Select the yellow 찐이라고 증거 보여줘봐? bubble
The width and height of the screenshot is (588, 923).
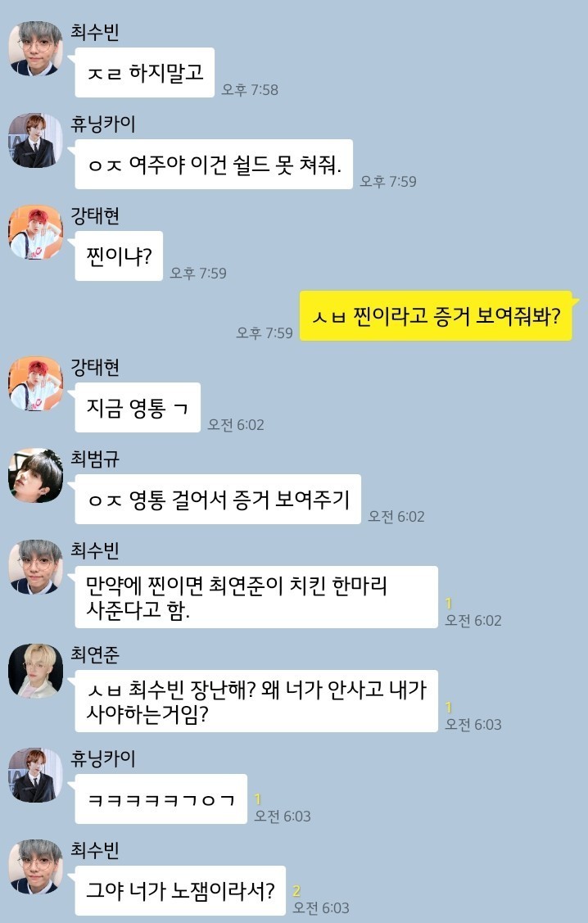[x=436, y=315]
